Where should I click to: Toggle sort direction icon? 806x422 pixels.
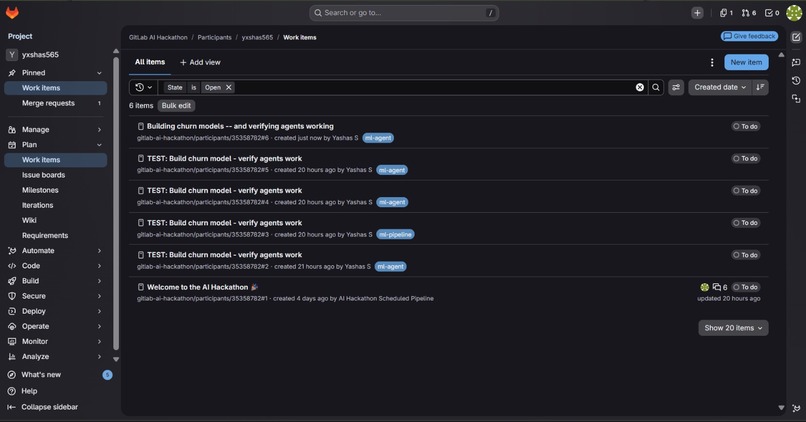point(760,87)
